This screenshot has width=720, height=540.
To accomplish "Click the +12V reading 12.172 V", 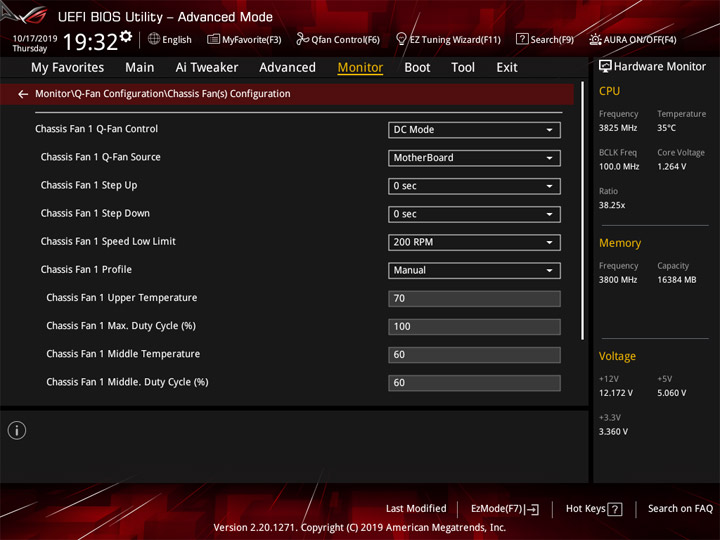I will click(x=615, y=393).
